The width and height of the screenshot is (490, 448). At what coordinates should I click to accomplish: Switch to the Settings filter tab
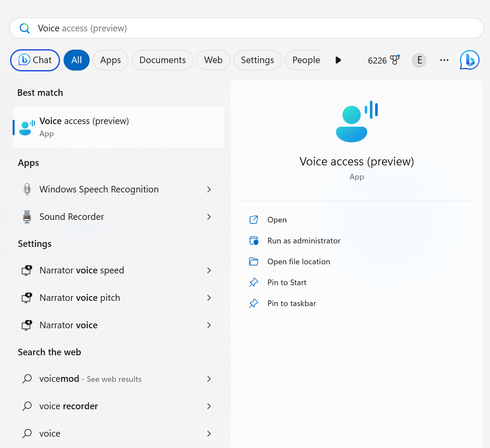tap(257, 60)
